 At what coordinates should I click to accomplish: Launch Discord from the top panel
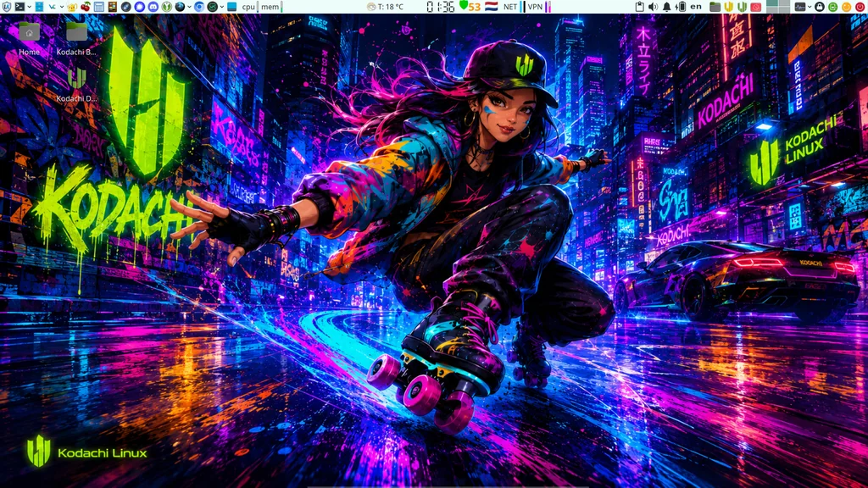(x=153, y=7)
